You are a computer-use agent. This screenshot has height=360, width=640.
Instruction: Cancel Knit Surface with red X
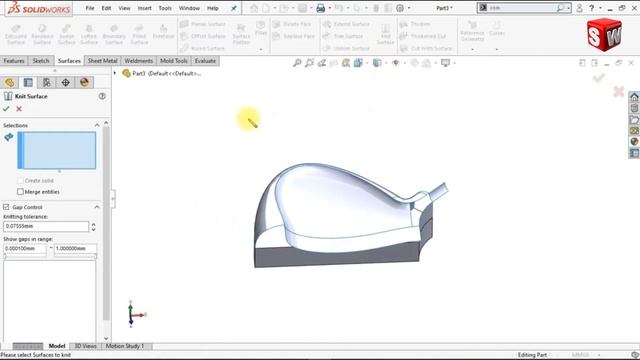click(19, 109)
